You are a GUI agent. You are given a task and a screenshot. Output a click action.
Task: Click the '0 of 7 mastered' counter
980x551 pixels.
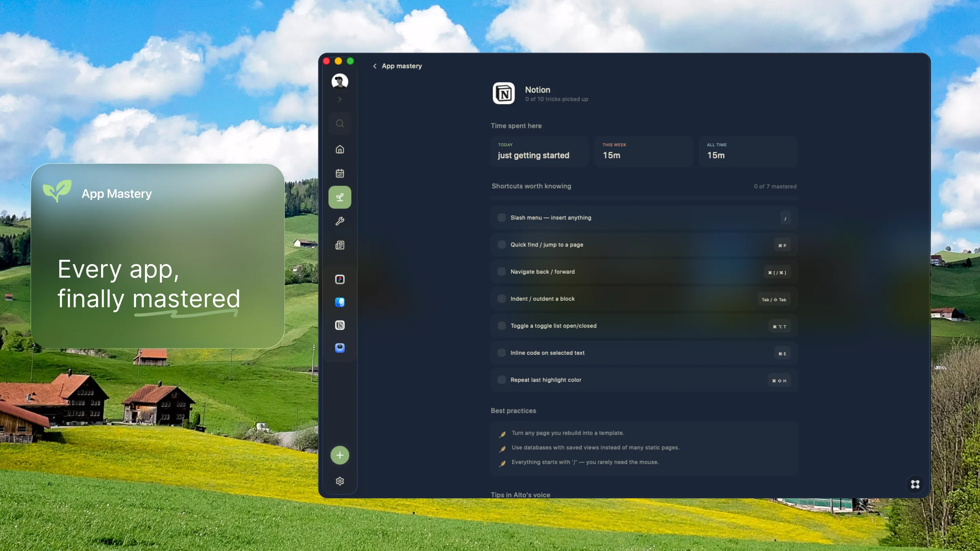(775, 186)
